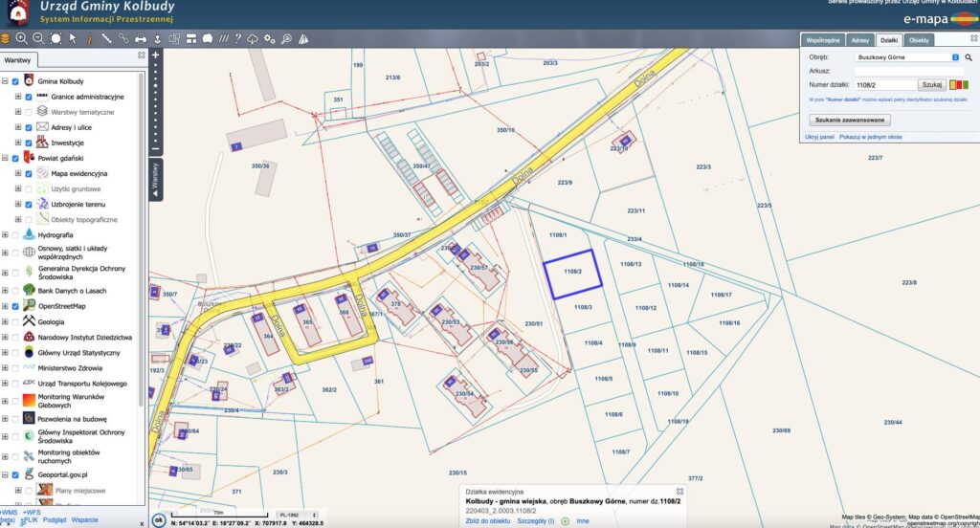Click the layers stack icon in toolbar
This screenshot has height=528, width=980.
pyautogui.click(x=5, y=39)
